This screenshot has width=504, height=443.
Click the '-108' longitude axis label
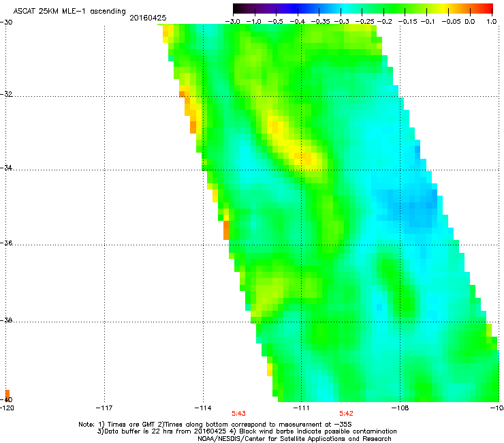(400, 408)
